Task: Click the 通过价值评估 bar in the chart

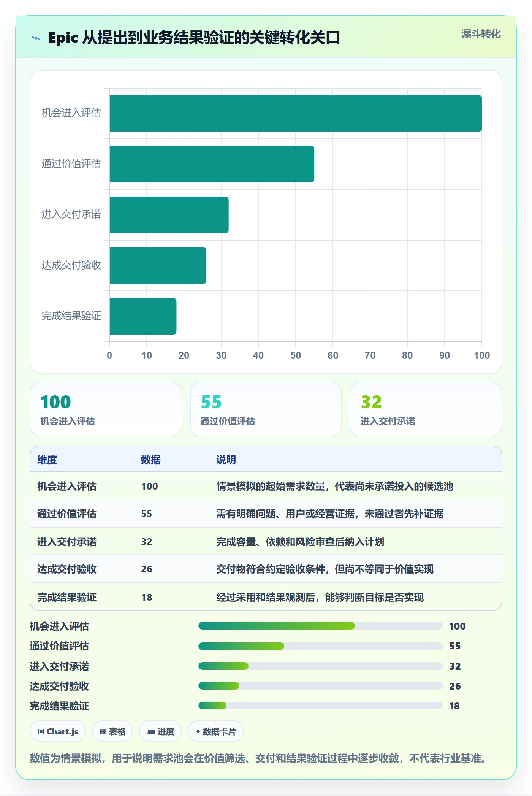Action: (x=212, y=164)
